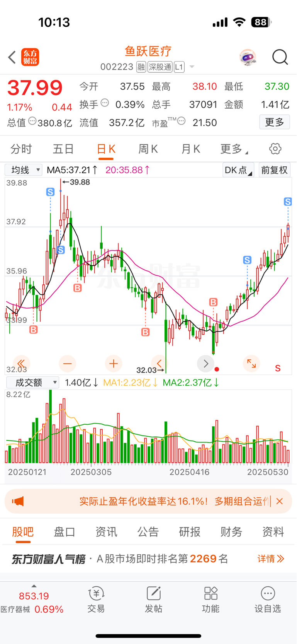This screenshot has width=297, height=644.
Task: Tap the double-left fast rewind chart icon
Action: tap(21, 364)
